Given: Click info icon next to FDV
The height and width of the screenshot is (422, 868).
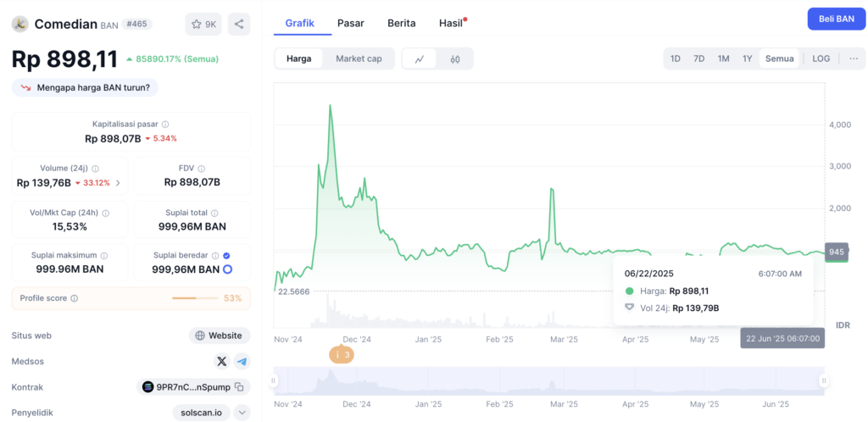Looking at the screenshot, I should click(x=202, y=169).
